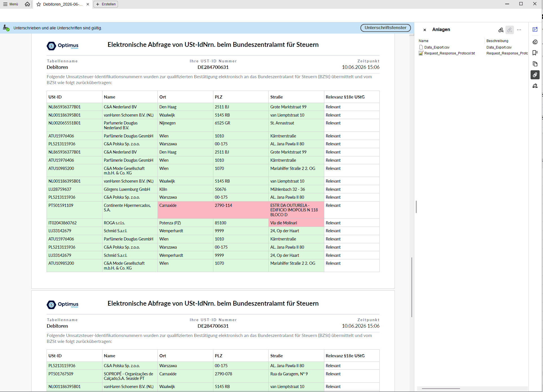
Task: Click the name ROGA s.r.l.
Action: (x=130, y=223)
